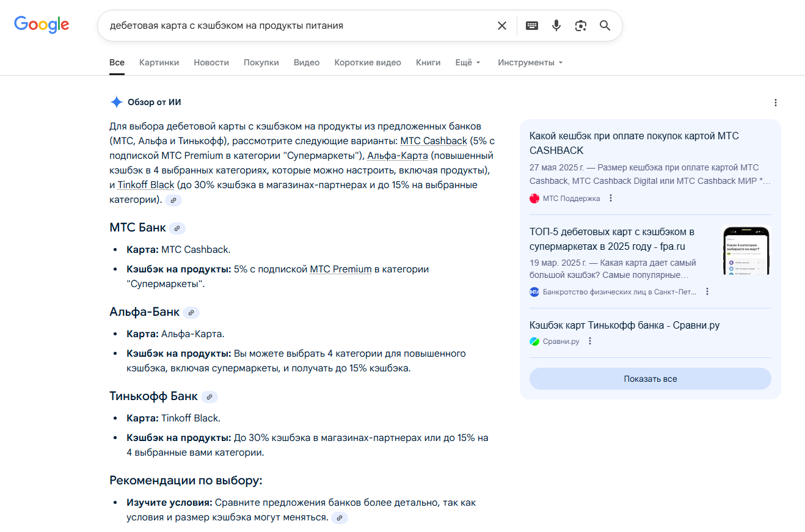Click the link chip next to МТС Банк heading
This screenshot has height=532, width=805.
pyautogui.click(x=177, y=228)
